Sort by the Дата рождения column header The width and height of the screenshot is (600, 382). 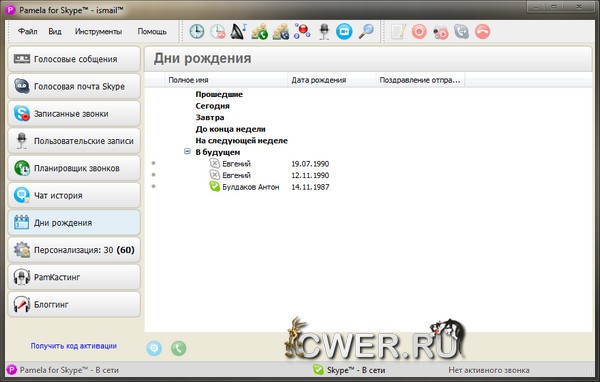(331, 80)
